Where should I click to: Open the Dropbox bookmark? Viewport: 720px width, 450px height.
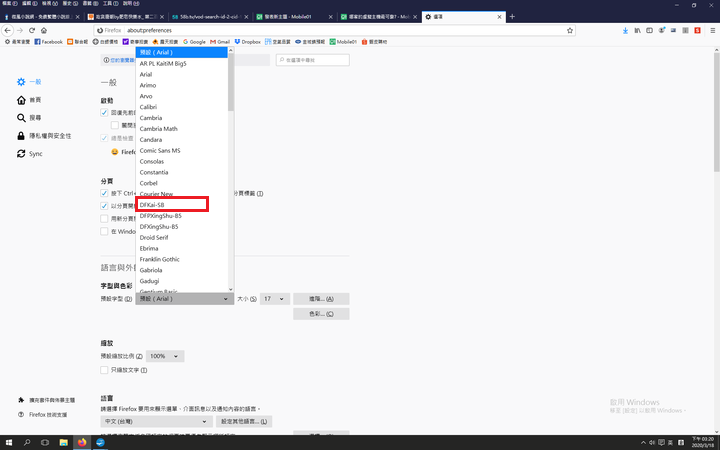[x=248, y=42]
